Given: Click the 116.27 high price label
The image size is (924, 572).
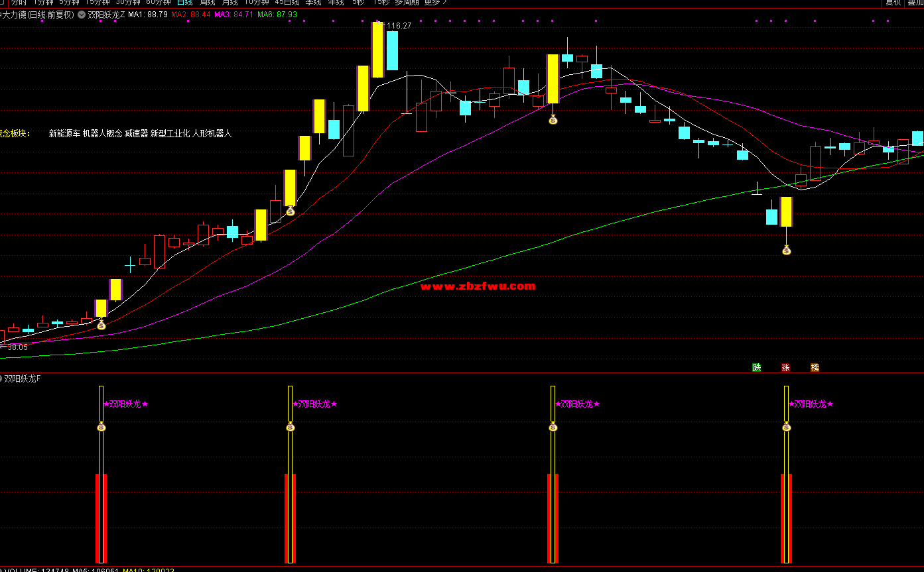Looking at the screenshot, I should pyautogui.click(x=399, y=26).
